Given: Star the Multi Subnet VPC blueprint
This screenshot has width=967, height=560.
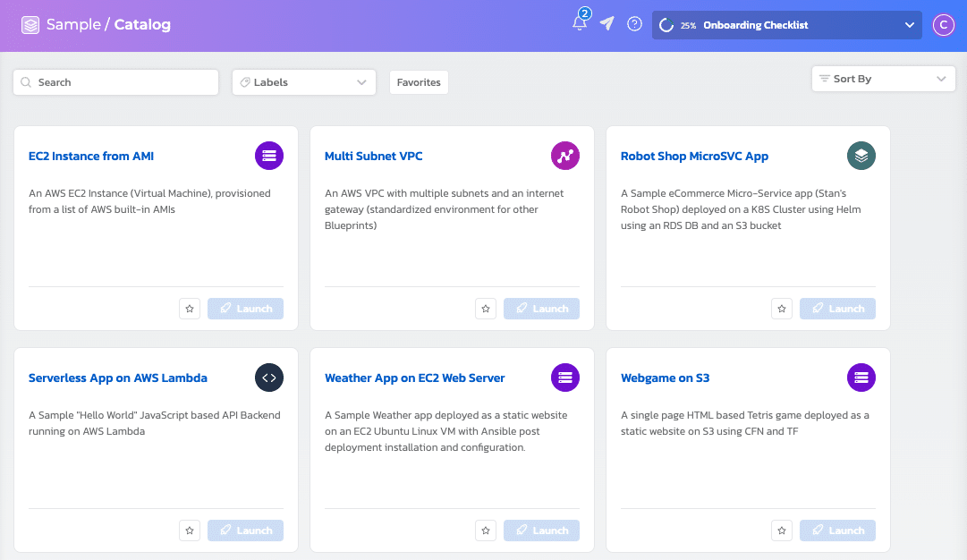Looking at the screenshot, I should pos(486,309).
